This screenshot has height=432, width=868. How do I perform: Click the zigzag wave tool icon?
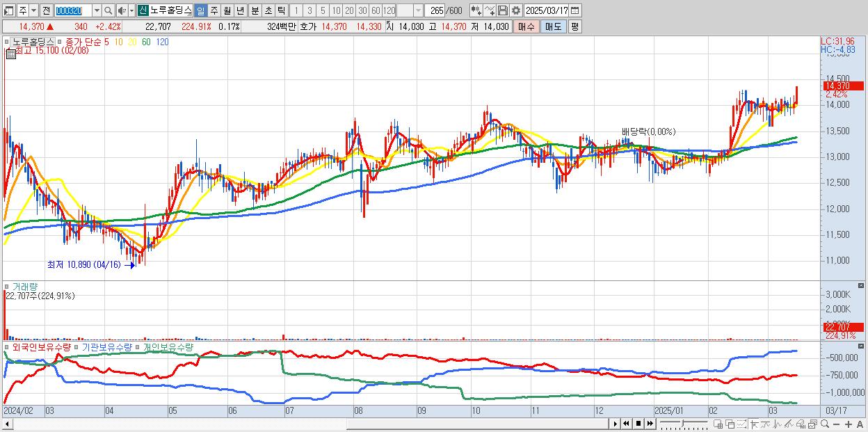778,424
